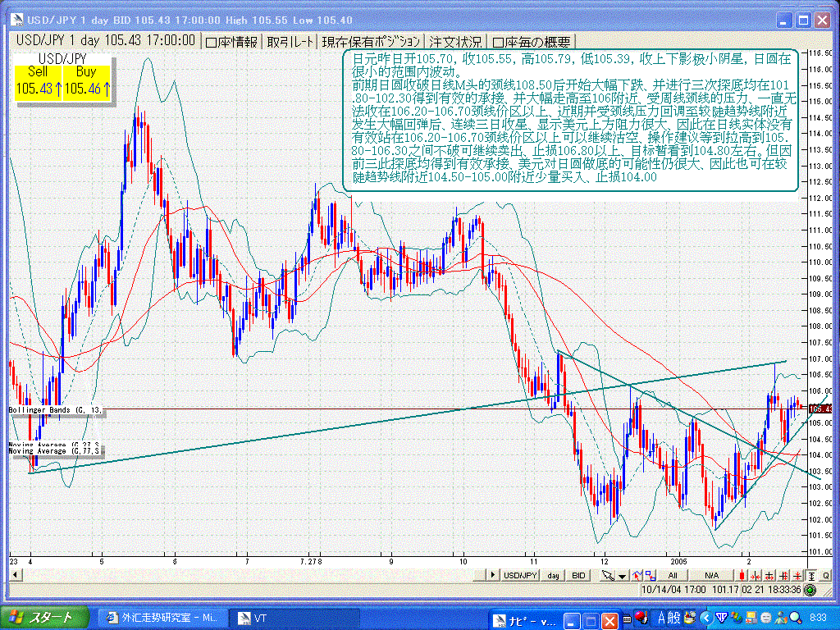Open the day timeframe selector
840x630 pixels.
coord(553,575)
